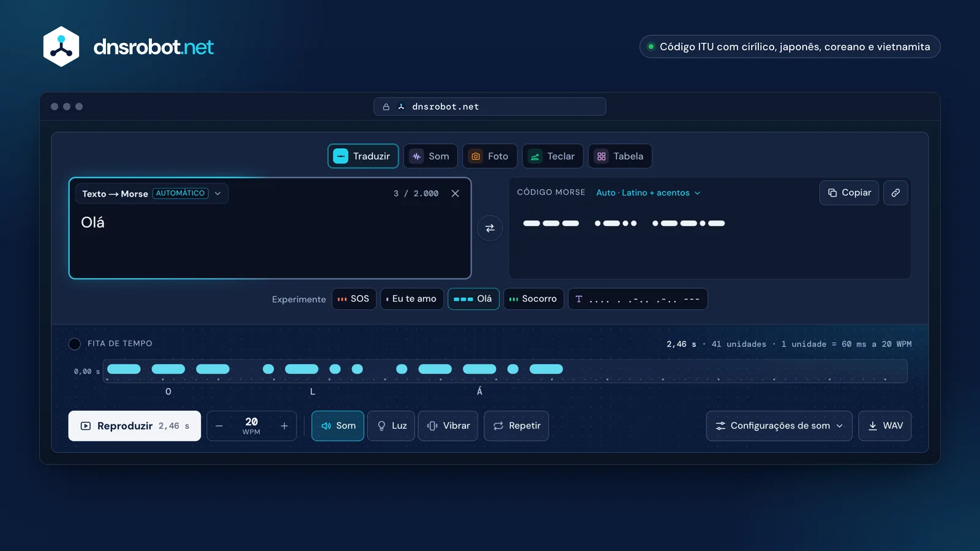Switch to the Som tab at top
This screenshot has height=551, width=980.
[x=431, y=156]
